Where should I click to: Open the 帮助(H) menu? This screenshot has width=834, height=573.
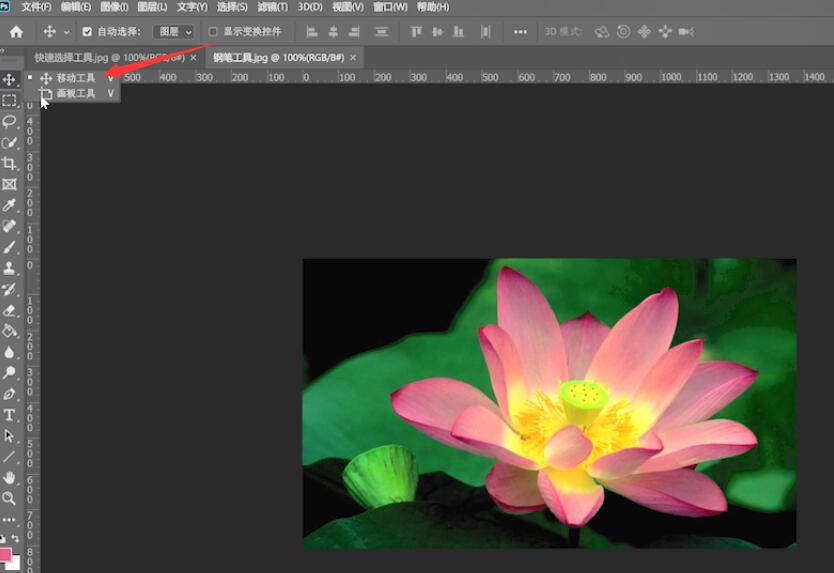(x=433, y=7)
